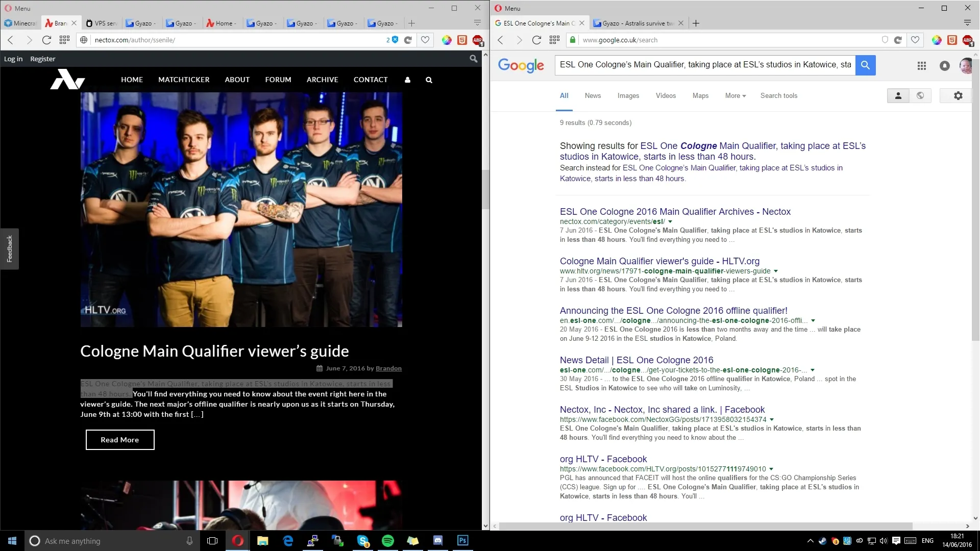
Task: Go back in the right Opera window
Action: coord(501,40)
